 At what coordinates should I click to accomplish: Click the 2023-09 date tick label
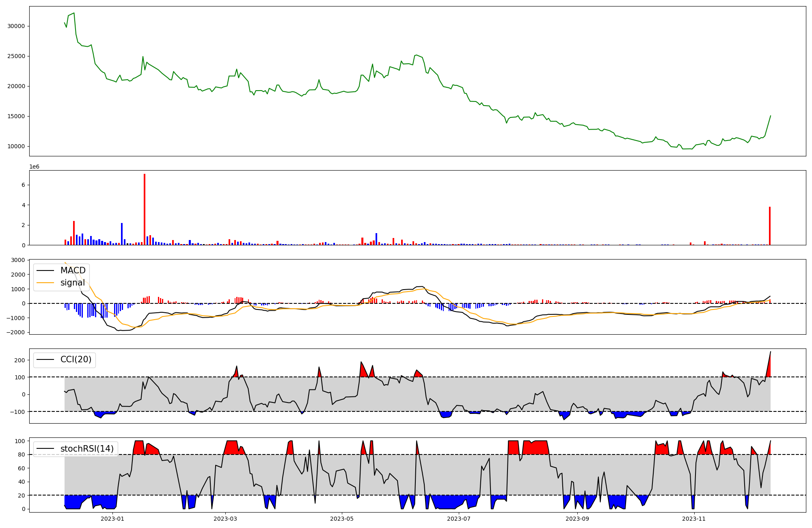tap(577, 519)
